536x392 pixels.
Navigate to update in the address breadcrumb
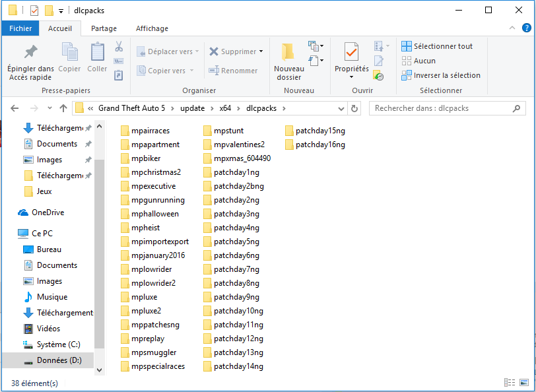pyautogui.click(x=193, y=108)
